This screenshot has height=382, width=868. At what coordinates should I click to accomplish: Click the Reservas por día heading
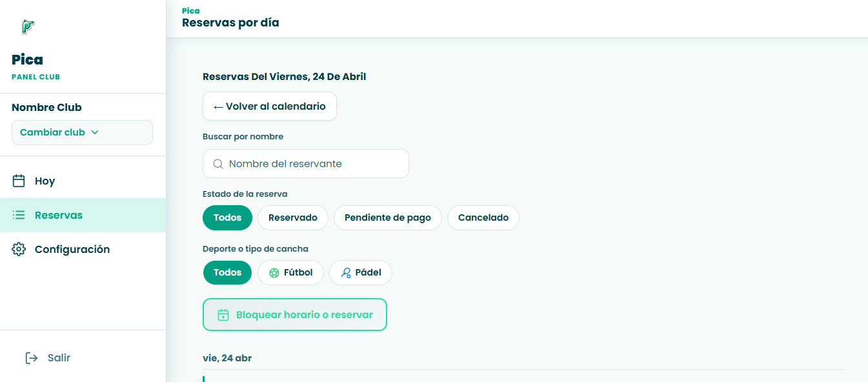[x=230, y=23]
